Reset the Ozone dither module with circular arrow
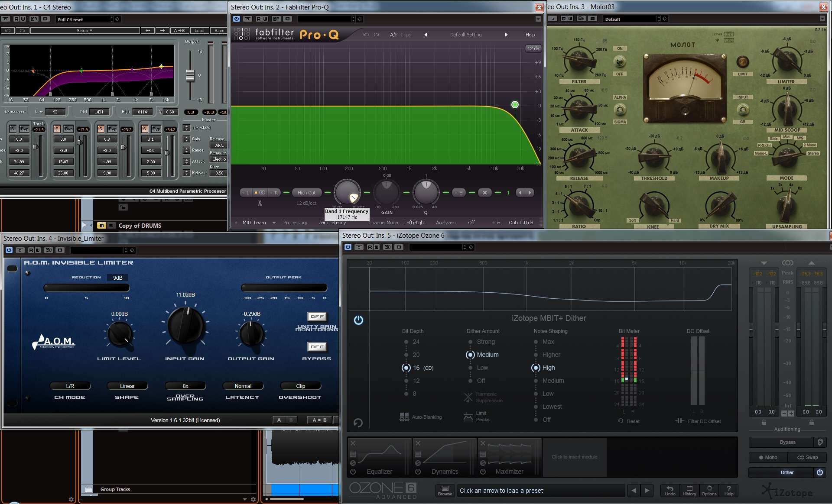Screen dimensions: 832x504 (358, 422)
